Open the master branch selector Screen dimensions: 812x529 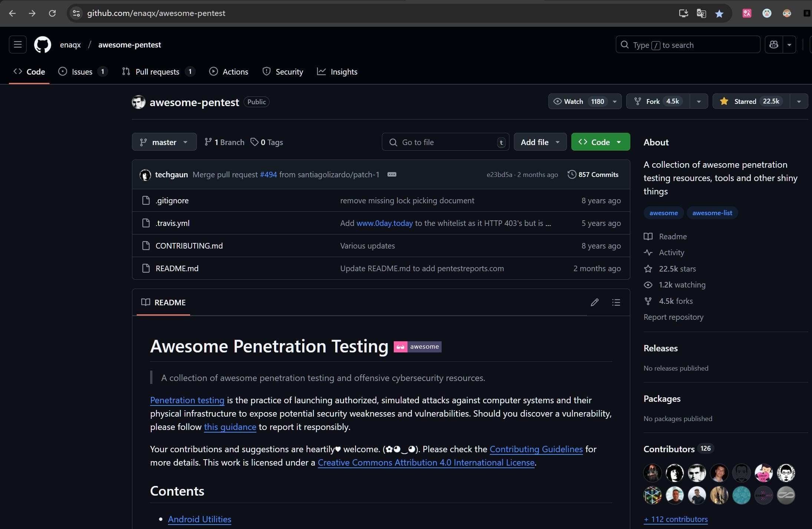pos(164,142)
